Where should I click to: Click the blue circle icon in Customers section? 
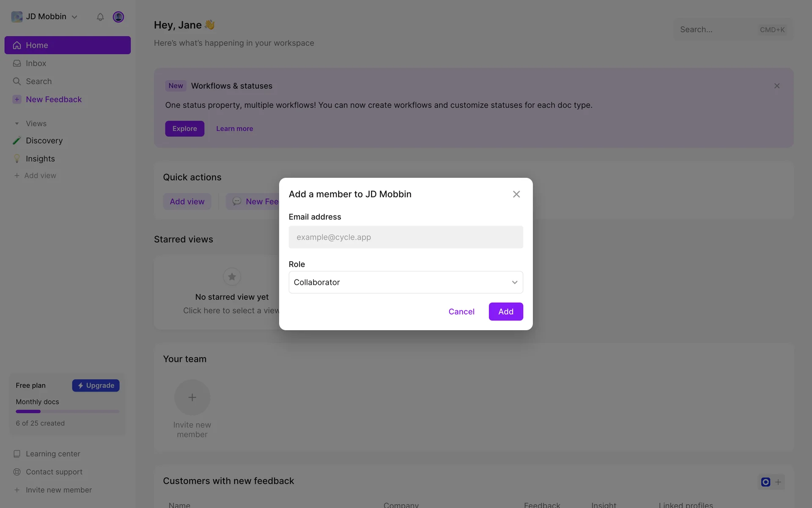click(x=765, y=482)
